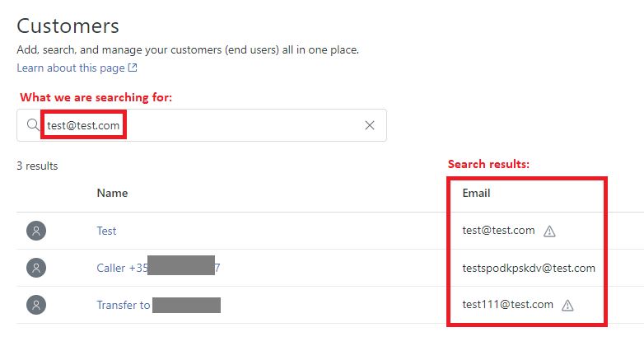This screenshot has width=644, height=346.
Task: Click the magnifier search icon
Action: (32, 125)
